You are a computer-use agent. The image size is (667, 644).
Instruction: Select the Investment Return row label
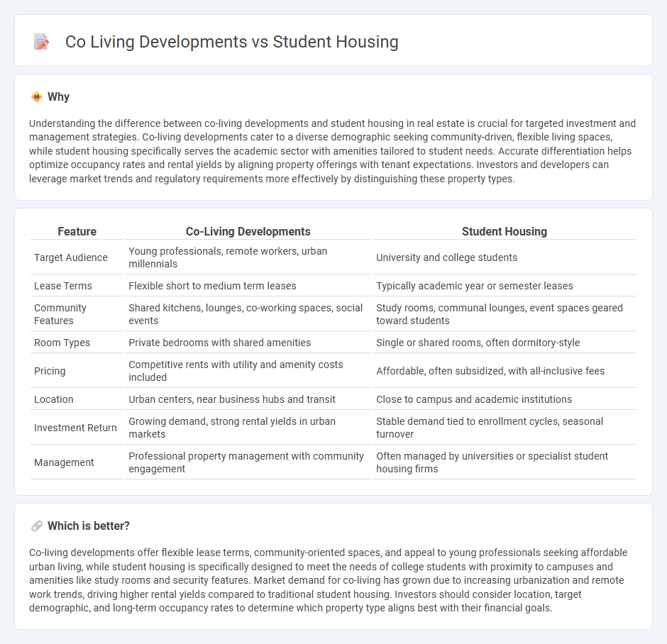[75, 428]
